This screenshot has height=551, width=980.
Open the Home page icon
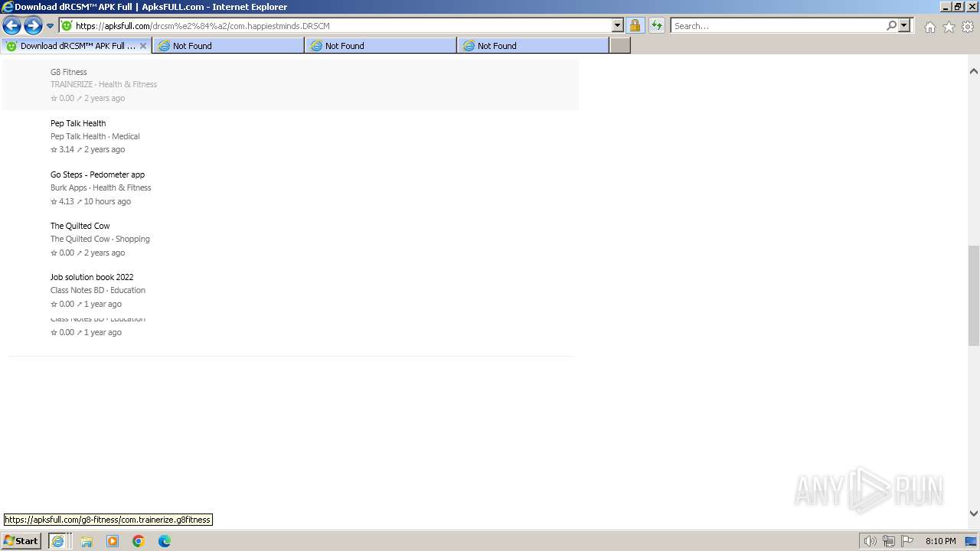click(x=929, y=27)
